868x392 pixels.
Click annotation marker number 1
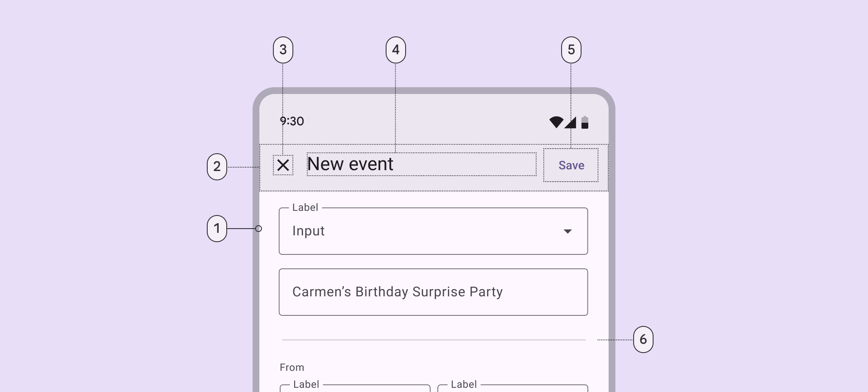pyautogui.click(x=217, y=229)
